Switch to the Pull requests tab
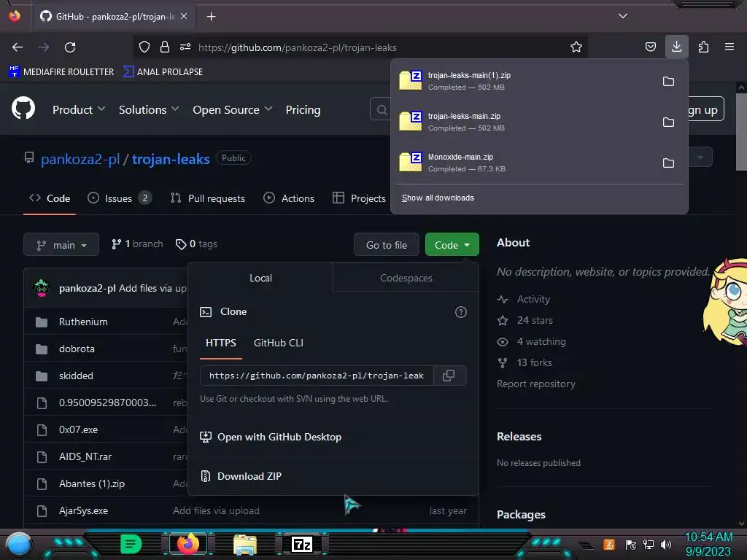Viewport: 747px width, 560px height. [208, 198]
